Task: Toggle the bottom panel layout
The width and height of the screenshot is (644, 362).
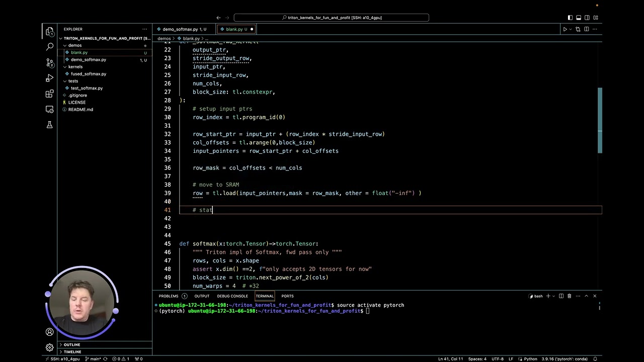Action: [x=579, y=18]
